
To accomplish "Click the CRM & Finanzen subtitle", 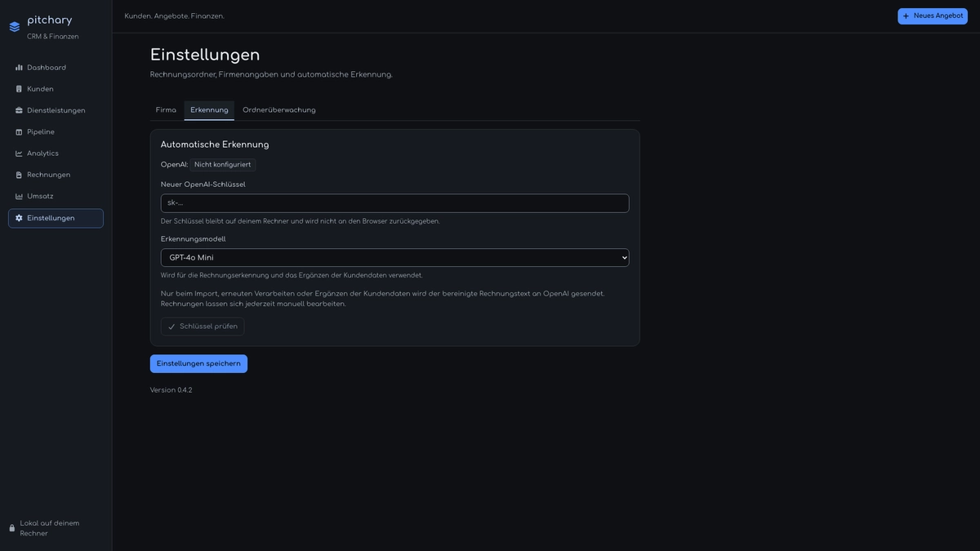I will click(53, 37).
